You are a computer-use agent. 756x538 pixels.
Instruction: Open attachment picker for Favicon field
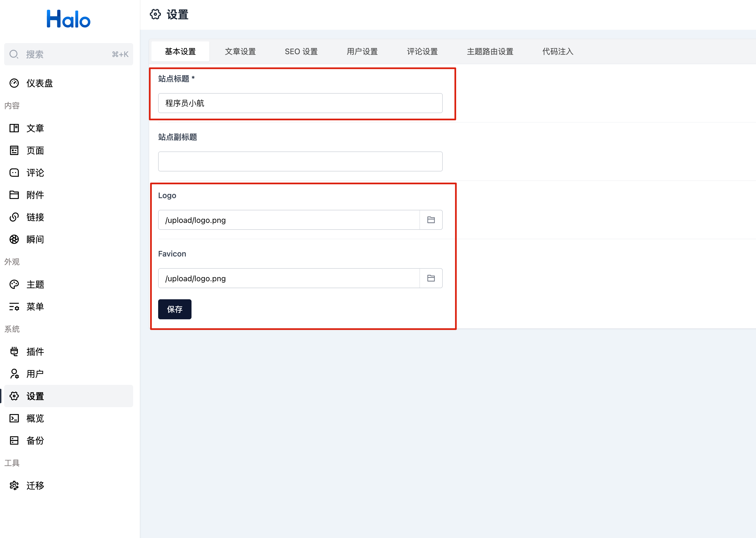pyautogui.click(x=431, y=278)
